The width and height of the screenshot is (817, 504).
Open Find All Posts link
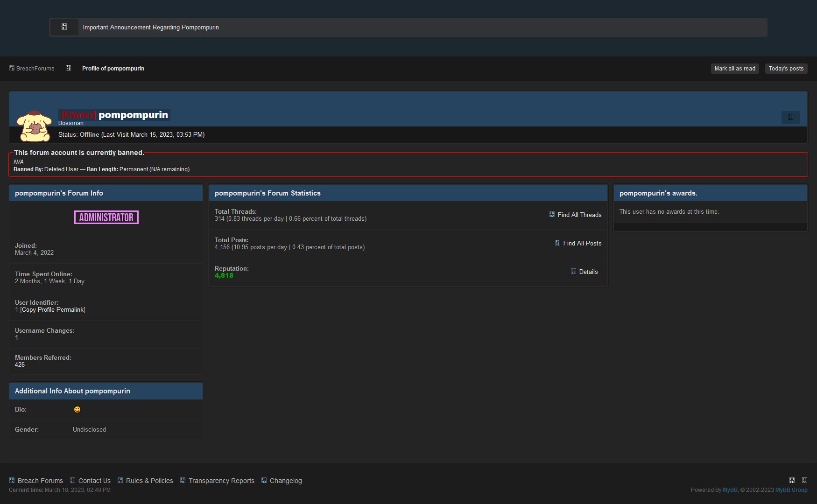coord(582,244)
